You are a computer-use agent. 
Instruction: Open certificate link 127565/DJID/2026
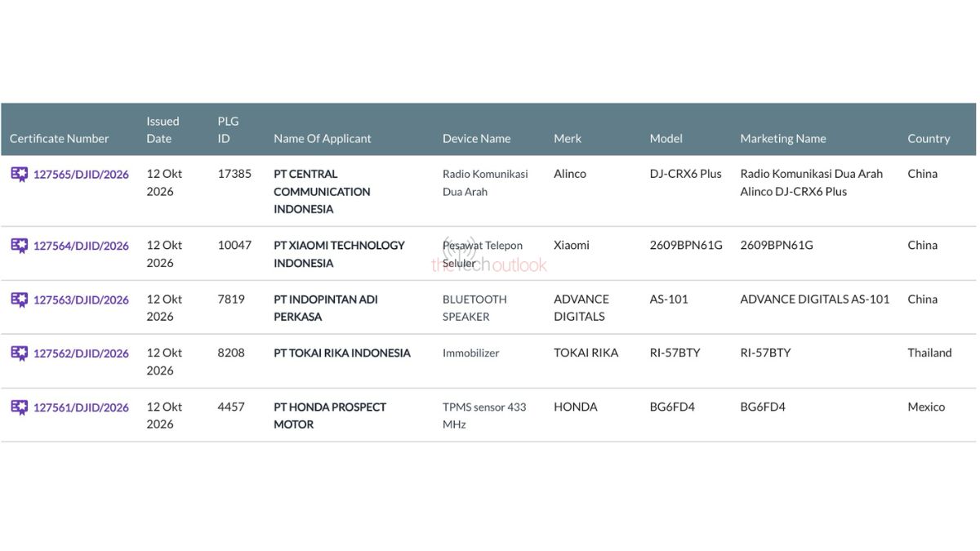pos(81,174)
